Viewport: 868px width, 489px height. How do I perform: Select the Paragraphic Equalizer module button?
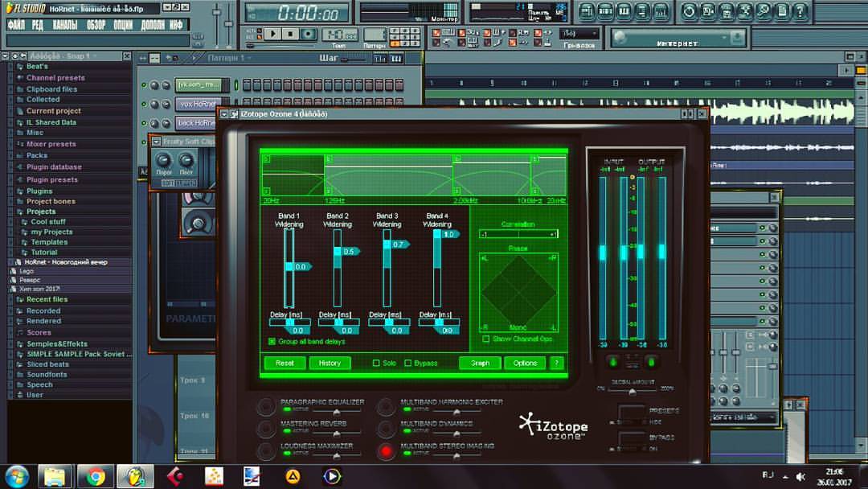[x=266, y=406]
